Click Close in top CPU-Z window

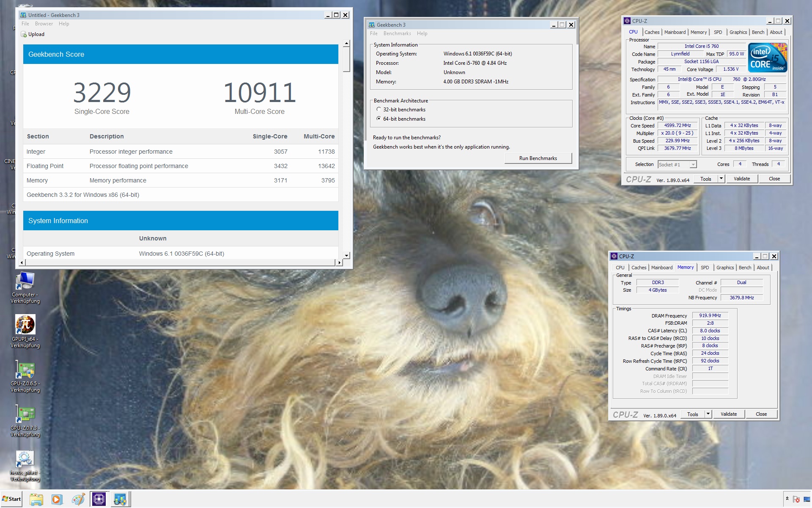774,179
